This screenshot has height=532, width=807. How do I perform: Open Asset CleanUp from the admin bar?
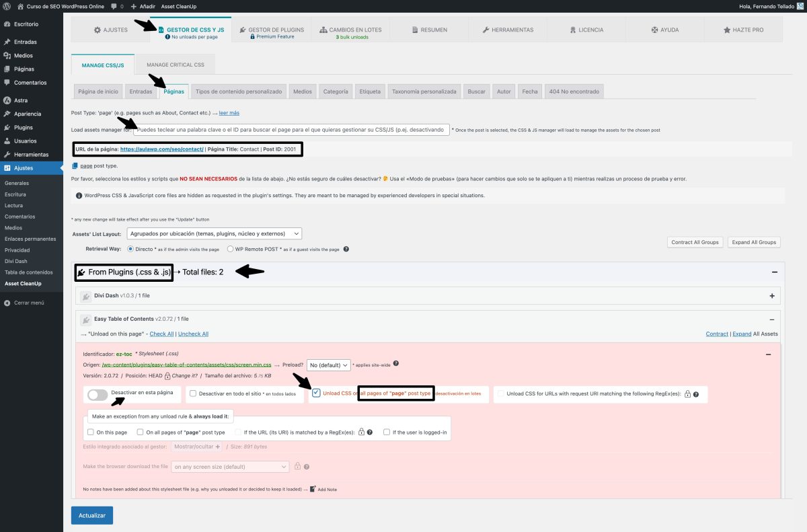[x=178, y=6]
